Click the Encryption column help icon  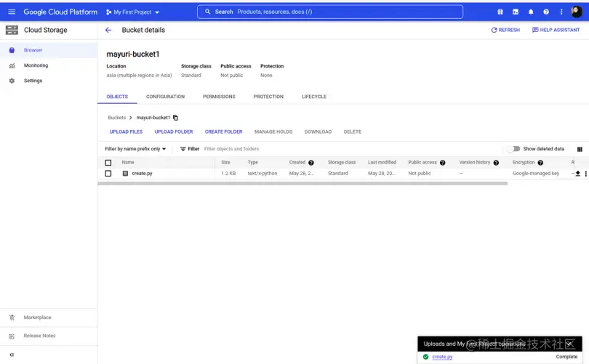(x=540, y=163)
